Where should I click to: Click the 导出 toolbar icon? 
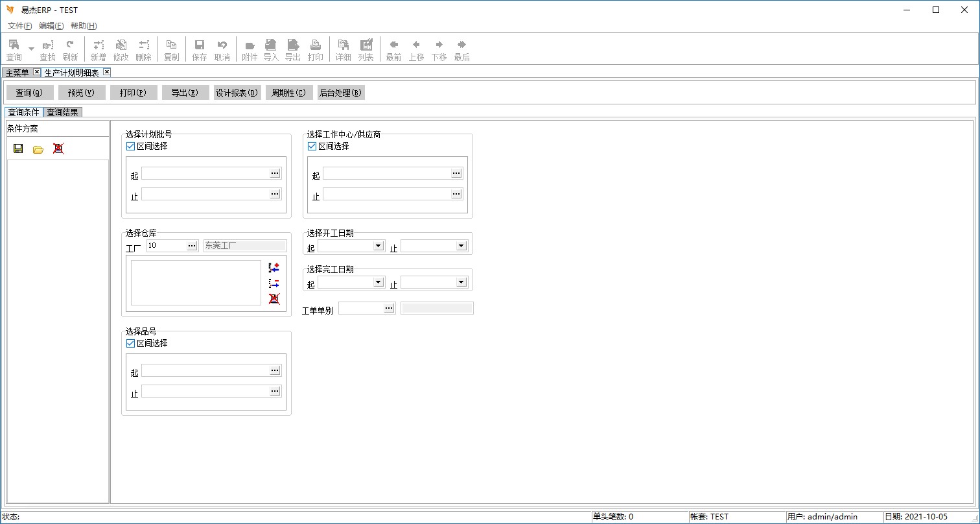tap(293, 49)
